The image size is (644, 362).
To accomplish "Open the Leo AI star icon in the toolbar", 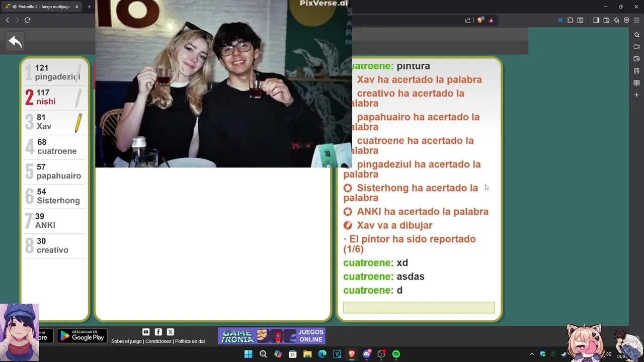I will pos(616,20).
